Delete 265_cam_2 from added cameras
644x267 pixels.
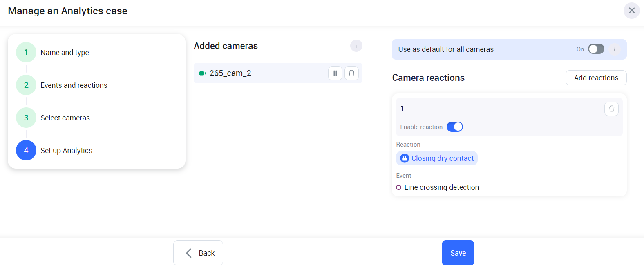(x=351, y=73)
